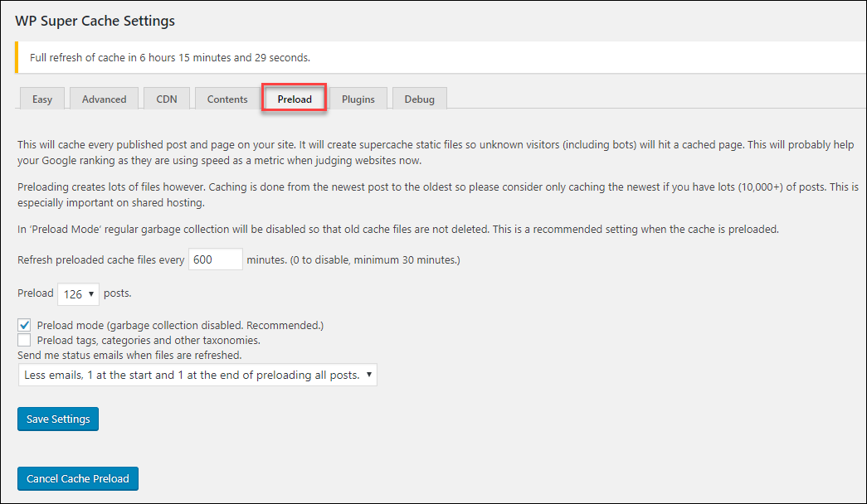Go to the CDN tab
This screenshot has height=504, width=867.
pos(167,99)
